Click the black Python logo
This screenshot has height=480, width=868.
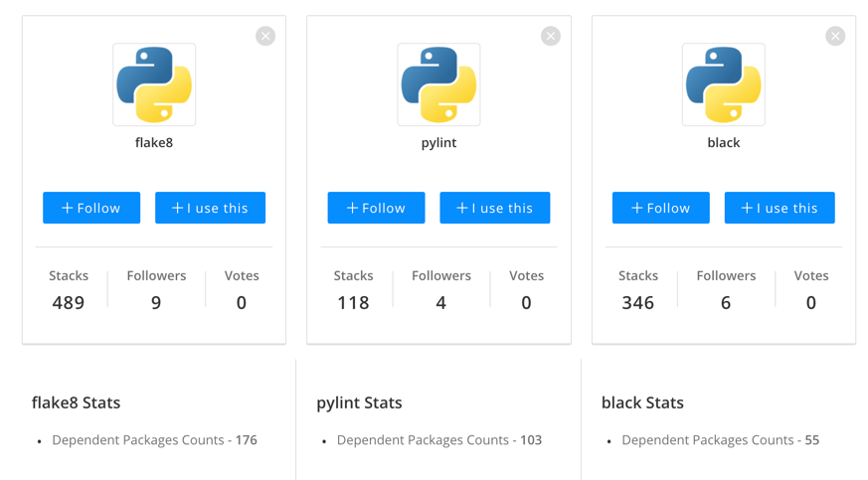pyautogui.click(x=724, y=84)
